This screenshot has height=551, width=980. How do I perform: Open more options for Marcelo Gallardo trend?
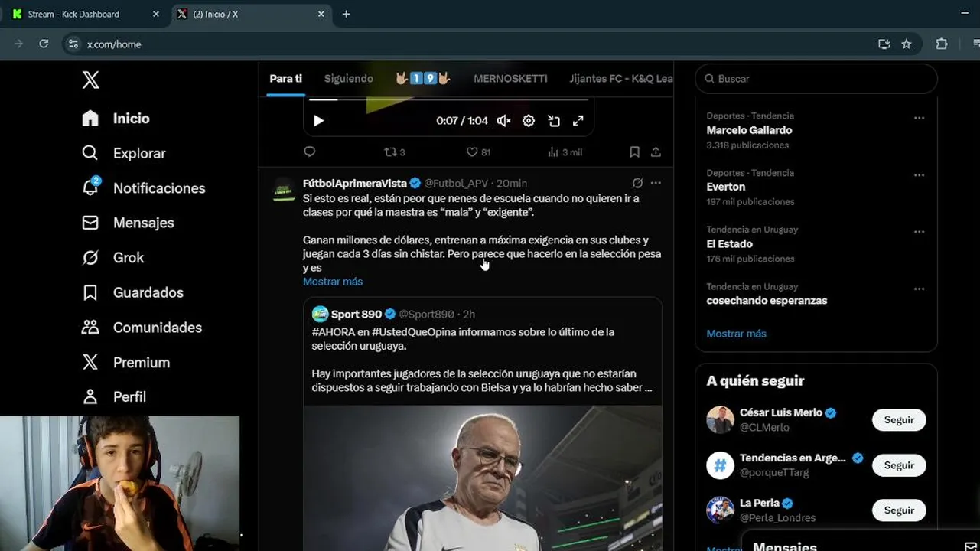pyautogui.click(x=919, y=118)
